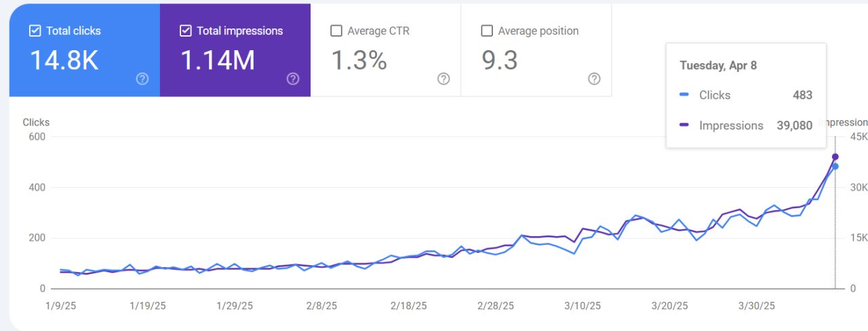This screenshot has width=868, height=331.
Task: Click the purple Impressions data point on Apr 8
Action: point(835,157)
